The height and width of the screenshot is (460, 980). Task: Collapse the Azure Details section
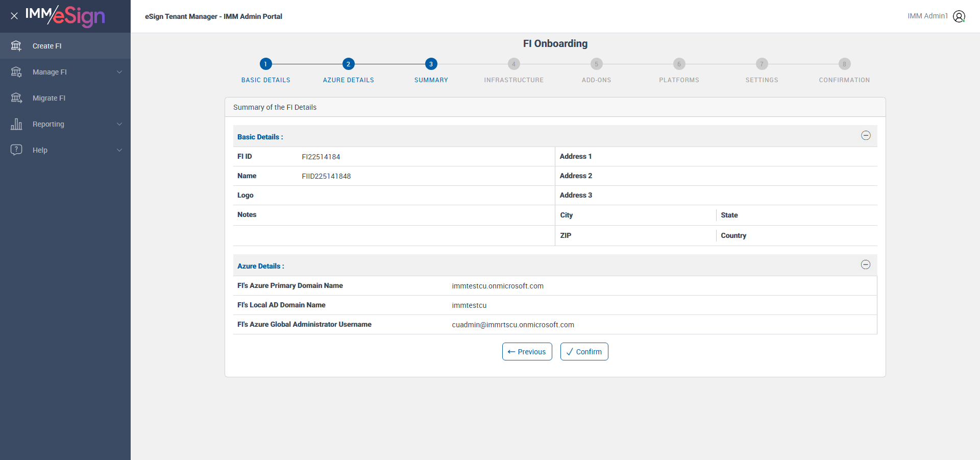866,264
